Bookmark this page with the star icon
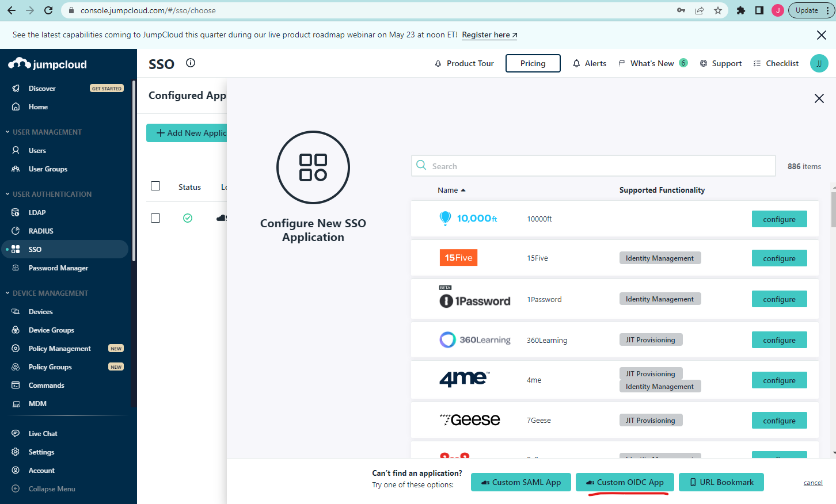Image resolution: width=836 pixels, height=504 pixels. click(718, 10)
